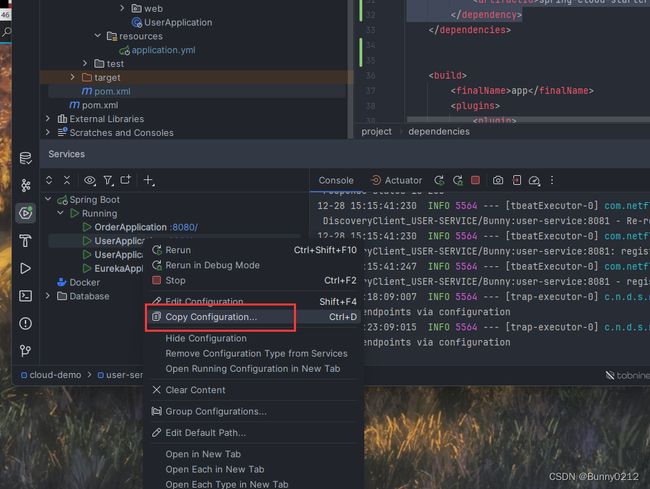Click project breadcrumb in editor
This screenshot has width=650, height=489.
pyautogui.click(x=376, y=131)
